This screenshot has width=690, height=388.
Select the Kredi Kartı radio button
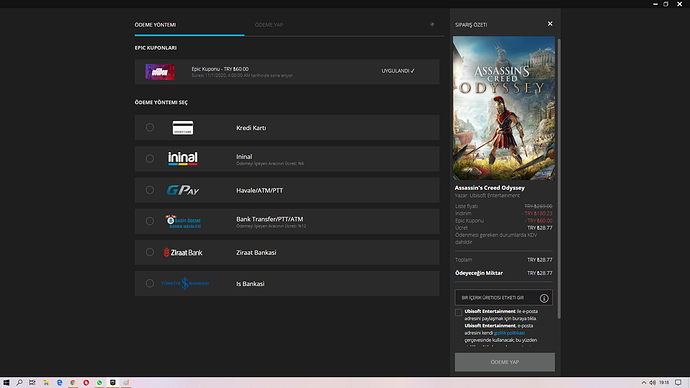(x=150, y=128)
